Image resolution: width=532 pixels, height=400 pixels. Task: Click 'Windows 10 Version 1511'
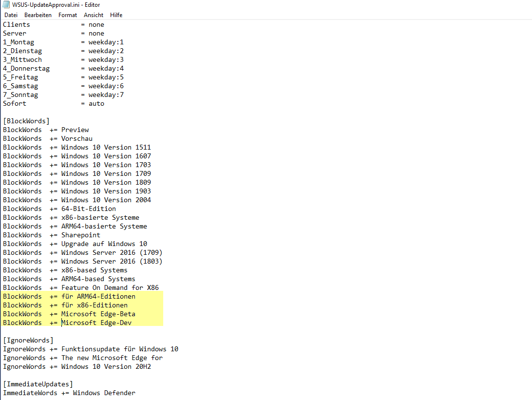(x=106, y=148)
